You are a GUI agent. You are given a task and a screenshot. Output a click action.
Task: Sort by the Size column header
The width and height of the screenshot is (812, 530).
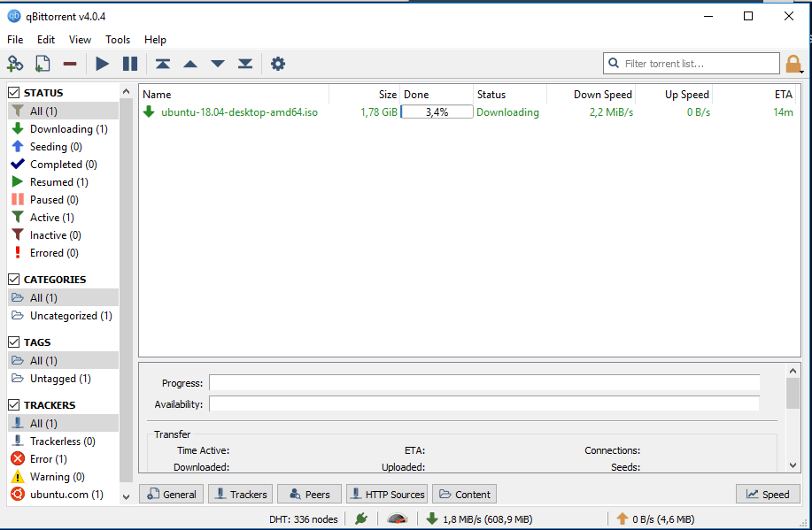(365, 94)
